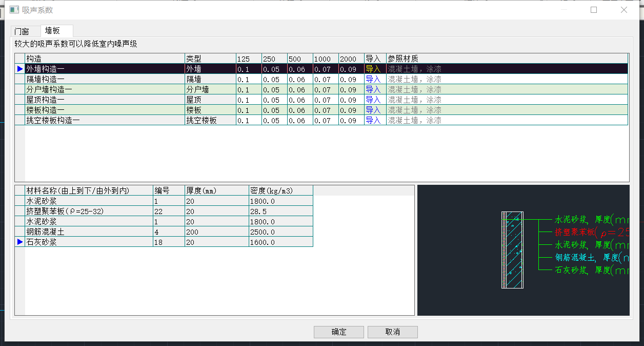Image resolution: width=644 pixels, height=346 pixels.
Task: Click the 2000 frequency column header
Action: [351, 59]
